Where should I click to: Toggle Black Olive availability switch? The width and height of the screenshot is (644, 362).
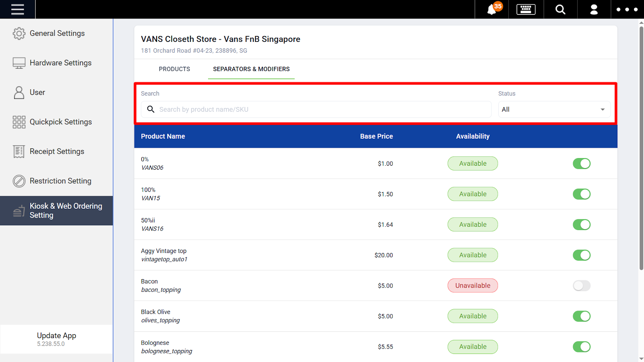coord(582,317)
